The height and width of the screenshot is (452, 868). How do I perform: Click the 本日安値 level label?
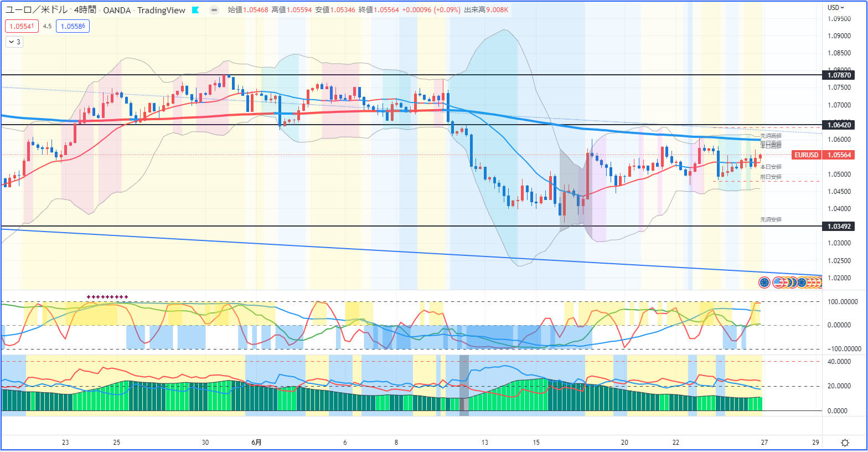coord(771,167)
